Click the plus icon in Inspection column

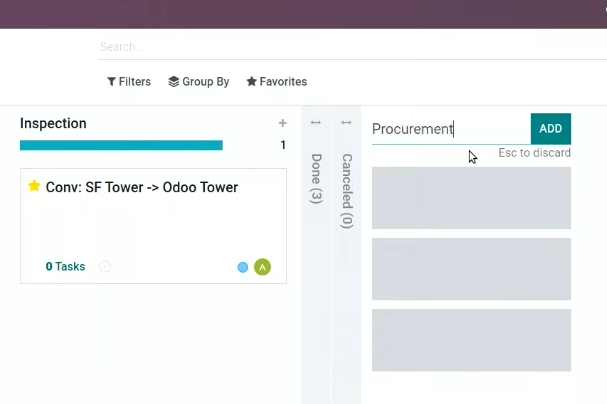tap(283, 123)
